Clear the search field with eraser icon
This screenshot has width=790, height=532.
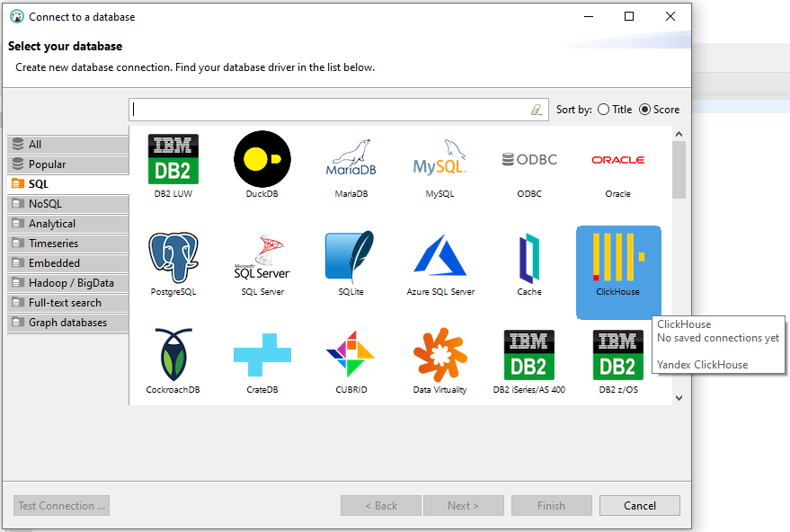click(x=537, y=110)
